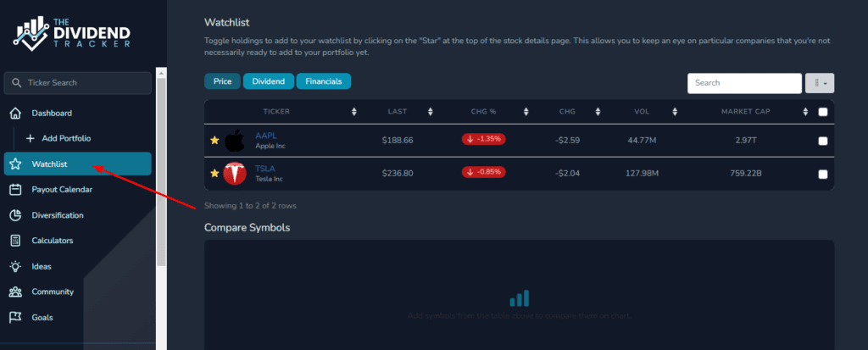Screen dimensions: 868x350
Task: Toggle the select-all checkbox in table header
Action: (823, 112)
